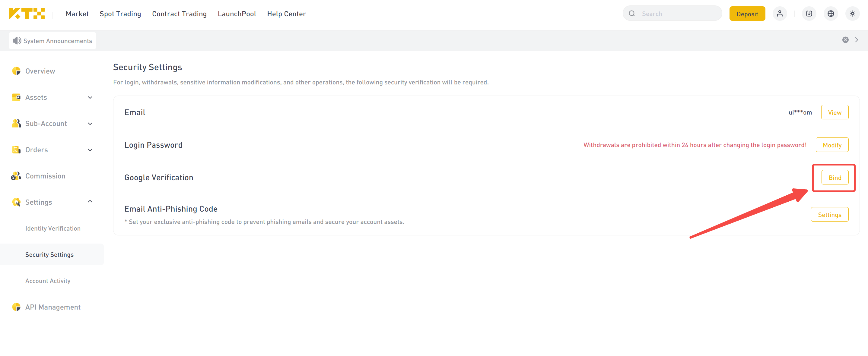Screen dimensions: 868x356
Task: Click the Orders document icon
Action: 16,150
